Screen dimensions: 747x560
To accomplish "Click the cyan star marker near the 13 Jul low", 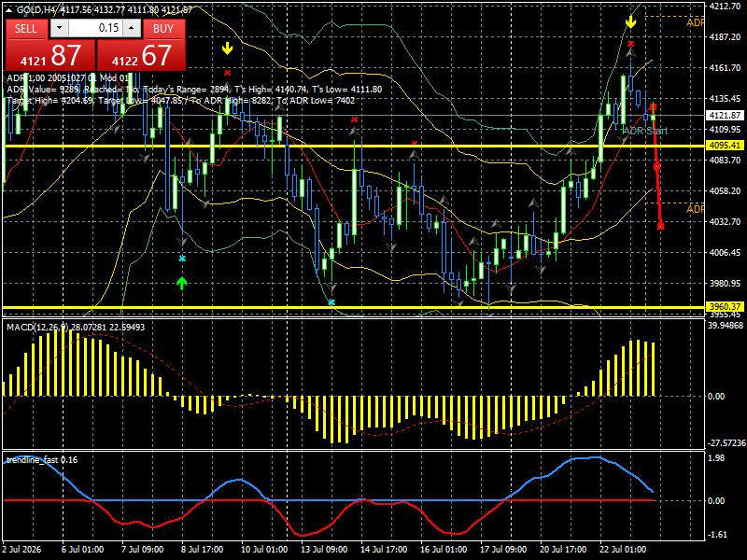I will [331, 302].
